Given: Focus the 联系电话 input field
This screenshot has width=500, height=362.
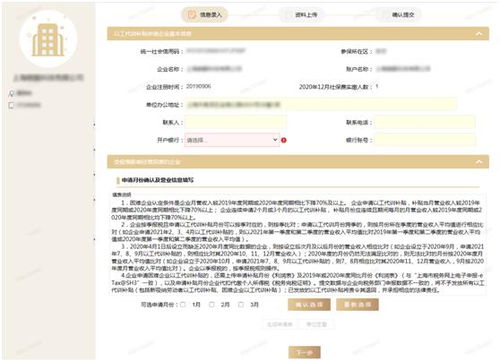Looking at the screenshot, I should click(425, 122).
